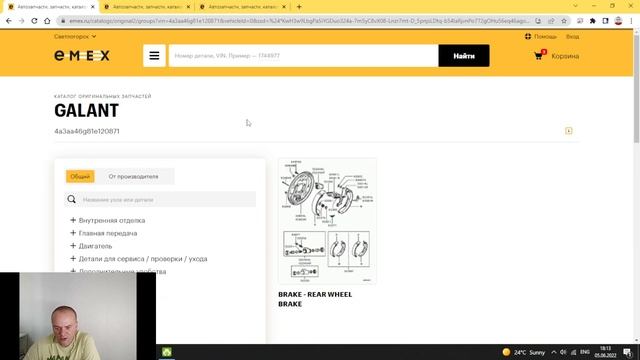Open BRAKE - REAR WHEEL BRAKE title link

point(315,299)
